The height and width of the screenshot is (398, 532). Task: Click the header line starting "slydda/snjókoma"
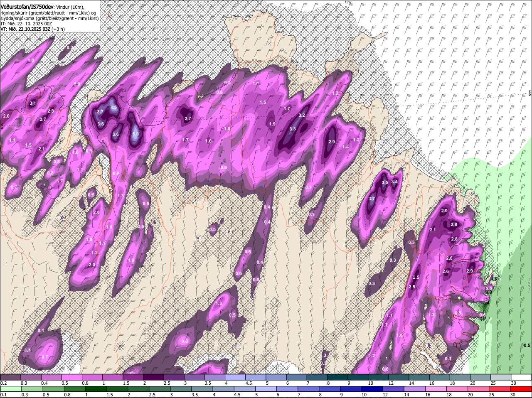[49, 18]
